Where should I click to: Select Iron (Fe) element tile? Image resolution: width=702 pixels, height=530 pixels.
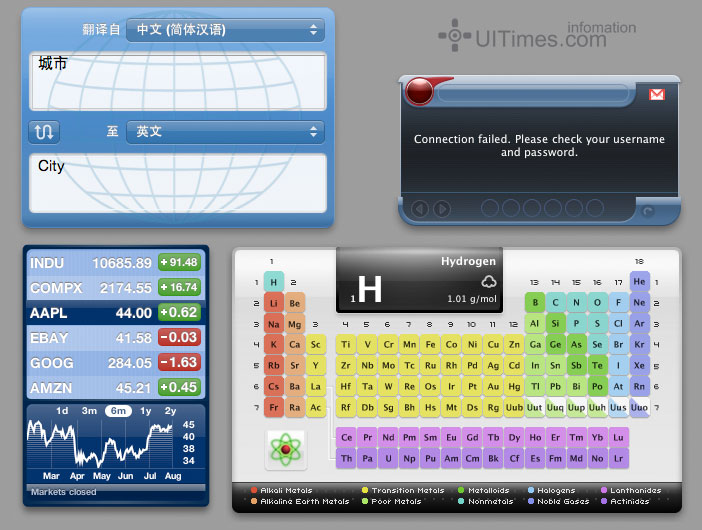(430, 345)
